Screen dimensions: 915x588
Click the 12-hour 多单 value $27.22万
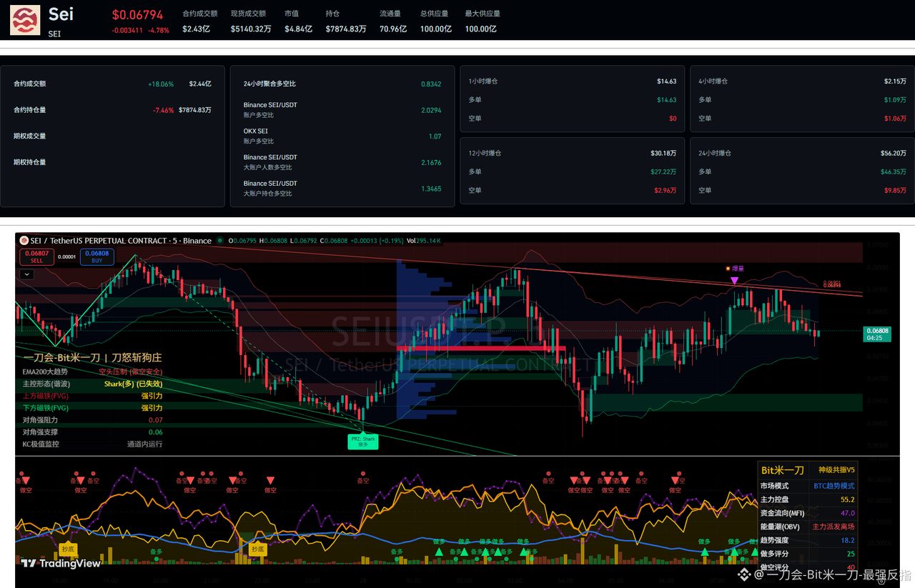coord(663,171)
